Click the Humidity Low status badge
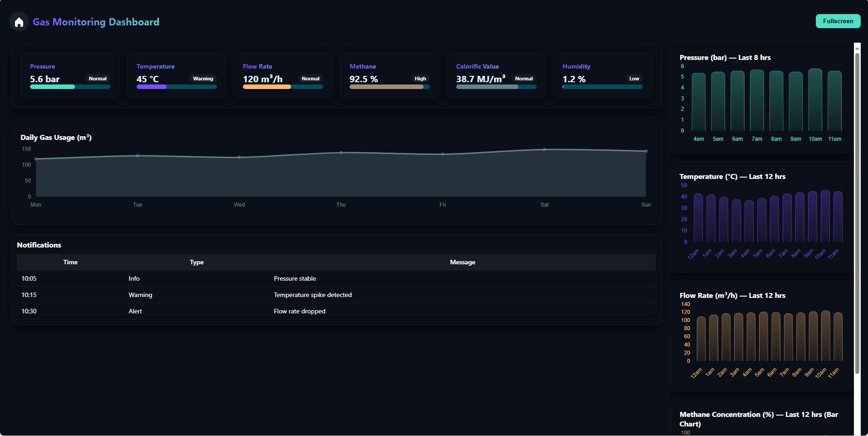 coord(634,79)
